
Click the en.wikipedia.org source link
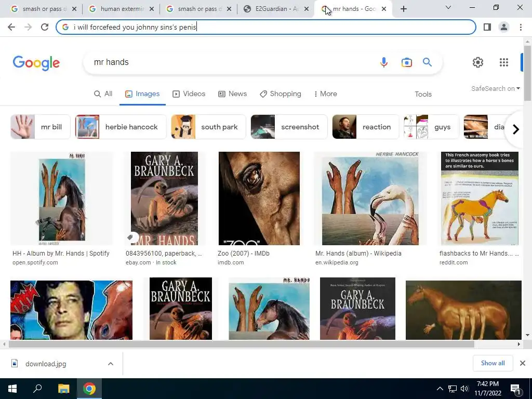[x=337, y=262]
